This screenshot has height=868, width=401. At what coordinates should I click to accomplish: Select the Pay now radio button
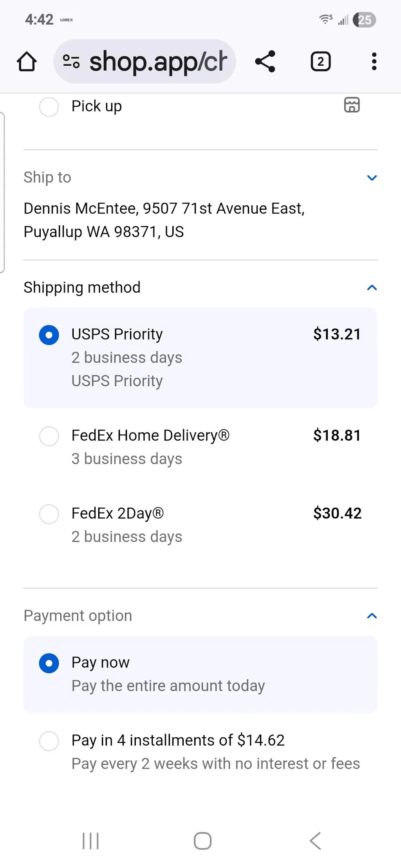pyautogui.click(x=49, y=663)
